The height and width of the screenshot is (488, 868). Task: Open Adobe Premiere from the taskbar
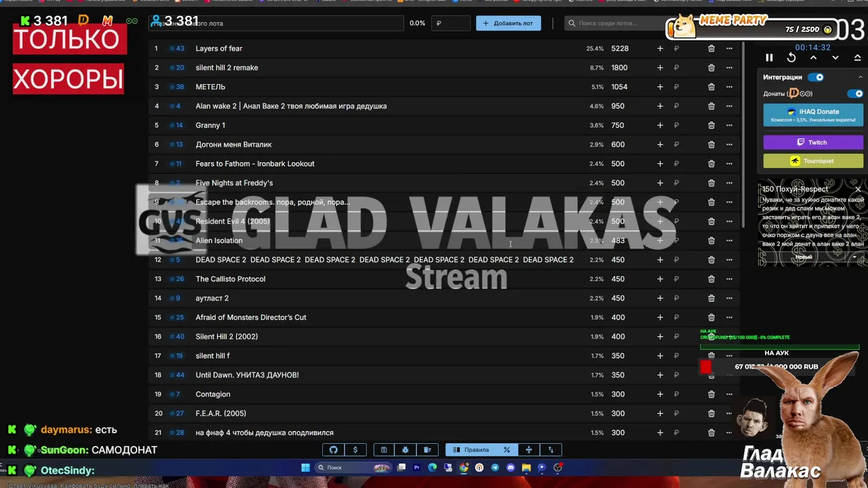(x=416, y=467)
